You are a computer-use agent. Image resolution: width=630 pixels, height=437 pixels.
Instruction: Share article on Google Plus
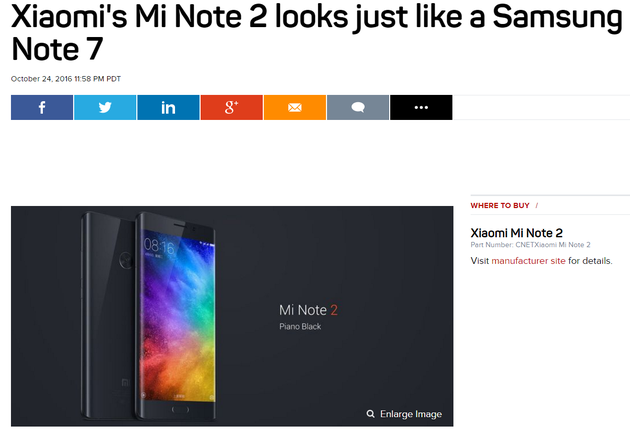232,107
